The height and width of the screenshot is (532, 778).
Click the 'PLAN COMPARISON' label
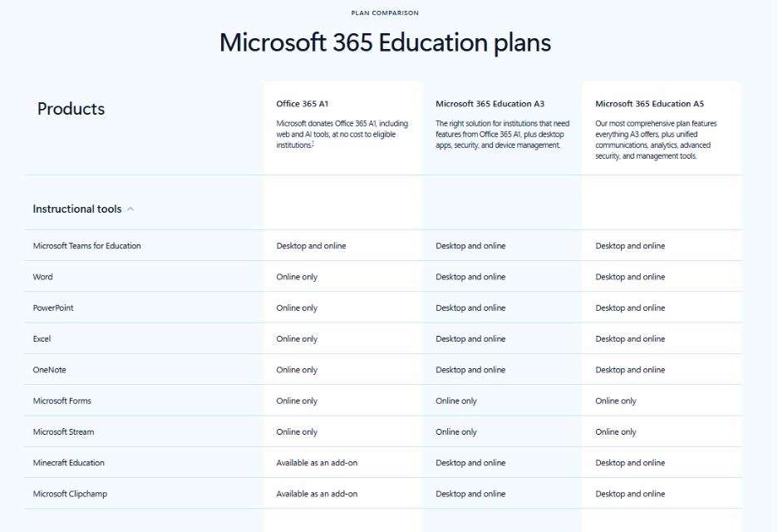[x=385, y=13]
